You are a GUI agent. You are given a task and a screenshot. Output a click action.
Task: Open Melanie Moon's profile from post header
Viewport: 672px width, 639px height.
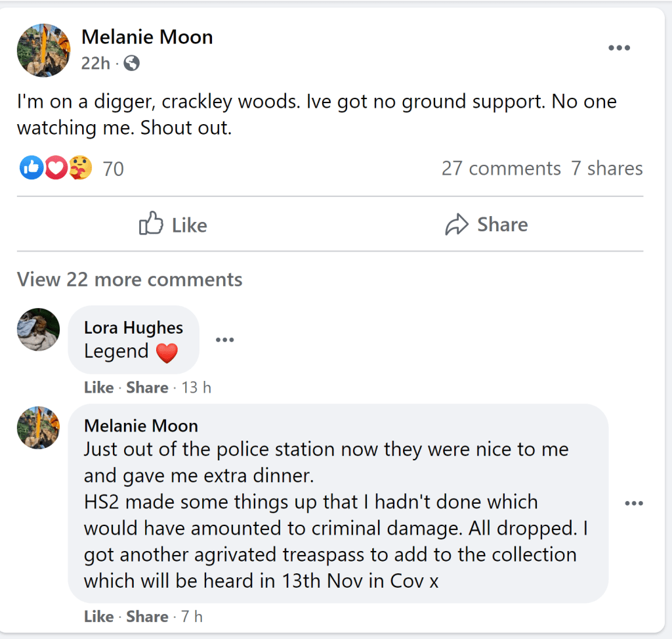(147, 37)
